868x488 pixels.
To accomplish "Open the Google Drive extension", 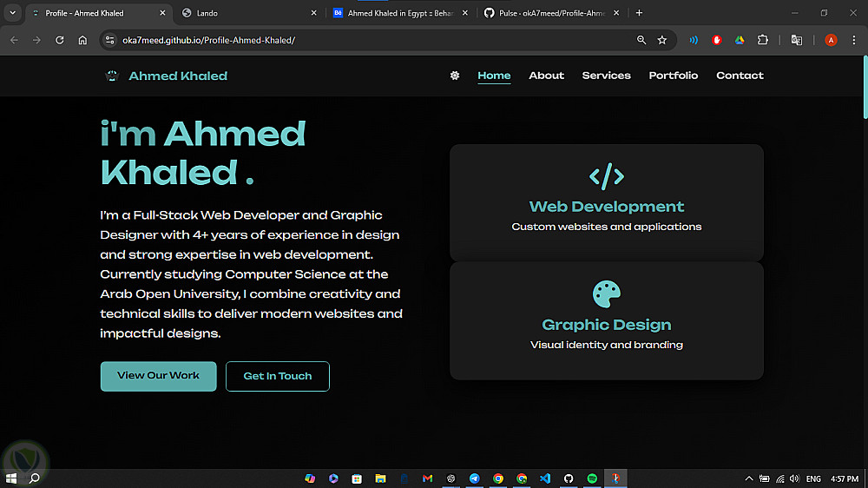I will [x=740, y=40].
